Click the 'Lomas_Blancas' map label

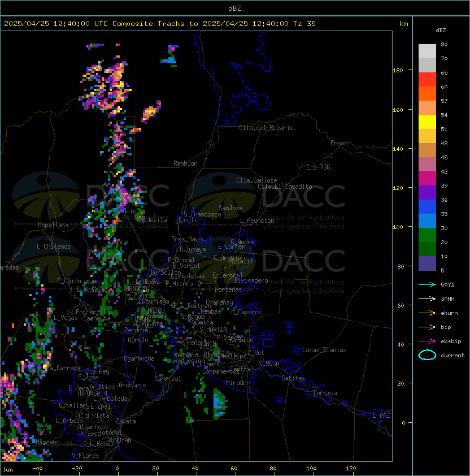324,350
